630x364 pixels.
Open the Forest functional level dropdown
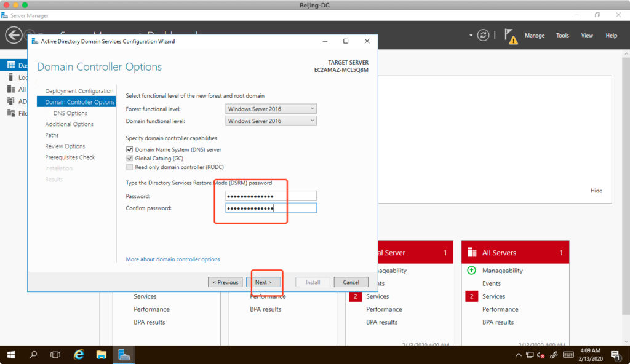pyautogui.click(x=271, y=109)
